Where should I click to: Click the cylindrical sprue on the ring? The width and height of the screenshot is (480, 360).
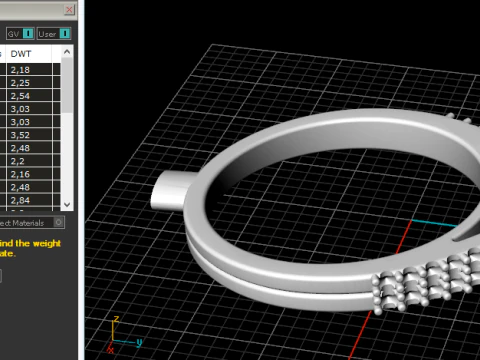coord(172,190)
